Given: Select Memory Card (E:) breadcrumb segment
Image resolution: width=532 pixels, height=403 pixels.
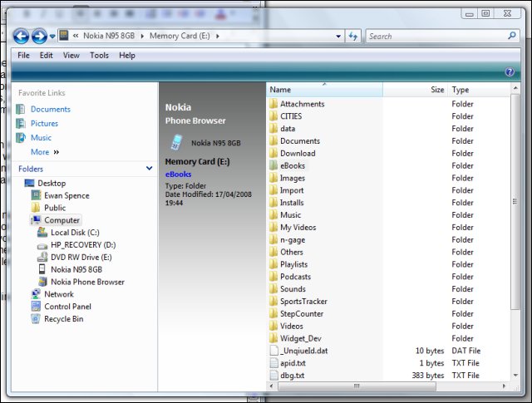Looking at the screenshot, I should [180, 36].
